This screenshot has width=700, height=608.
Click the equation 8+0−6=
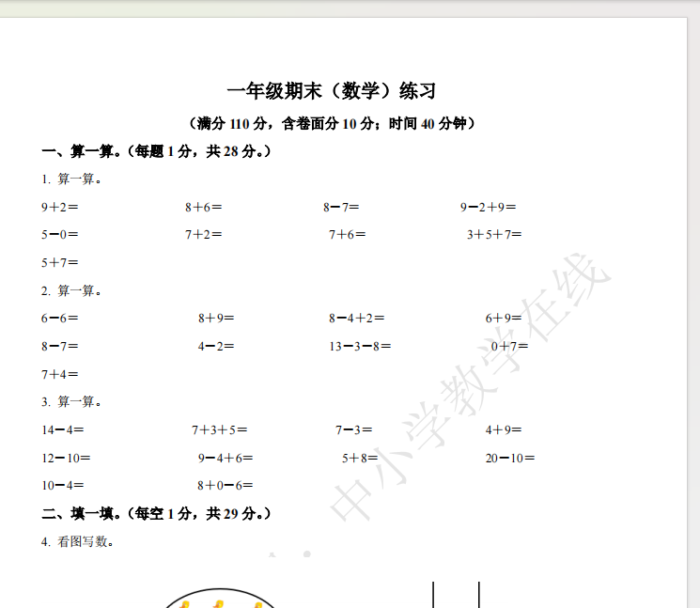coord(226,485)
